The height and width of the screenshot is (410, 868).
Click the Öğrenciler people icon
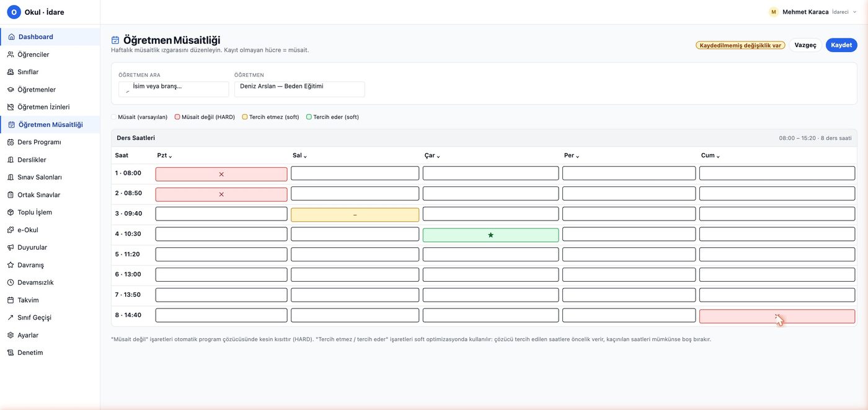click(x=11, y=55)
